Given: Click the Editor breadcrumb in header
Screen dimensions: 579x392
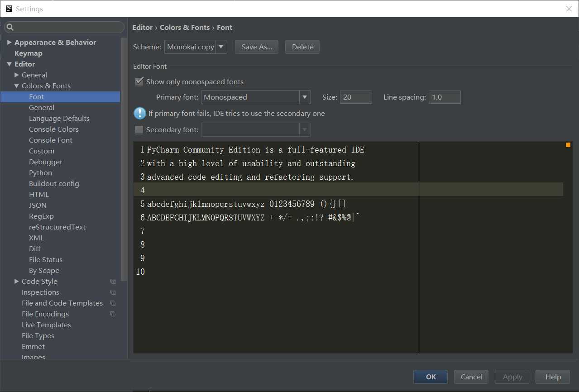Looking at the screenshot, I should (143, 28).
